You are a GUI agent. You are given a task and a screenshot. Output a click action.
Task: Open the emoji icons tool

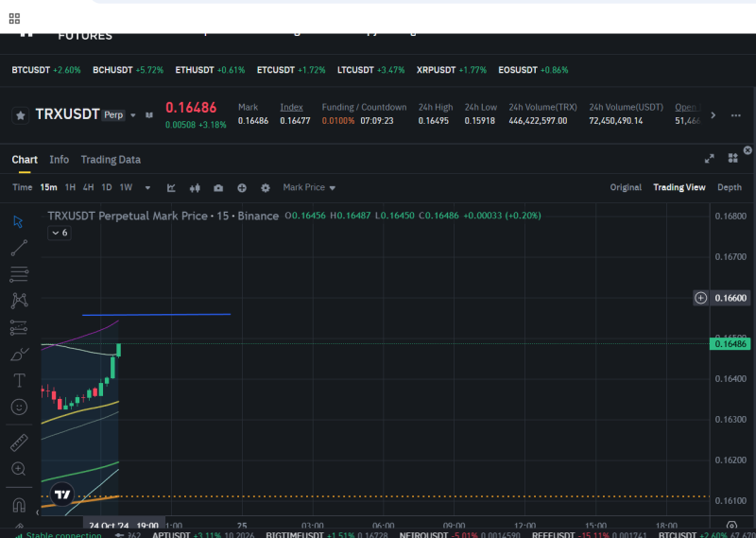tap(19, 407)
